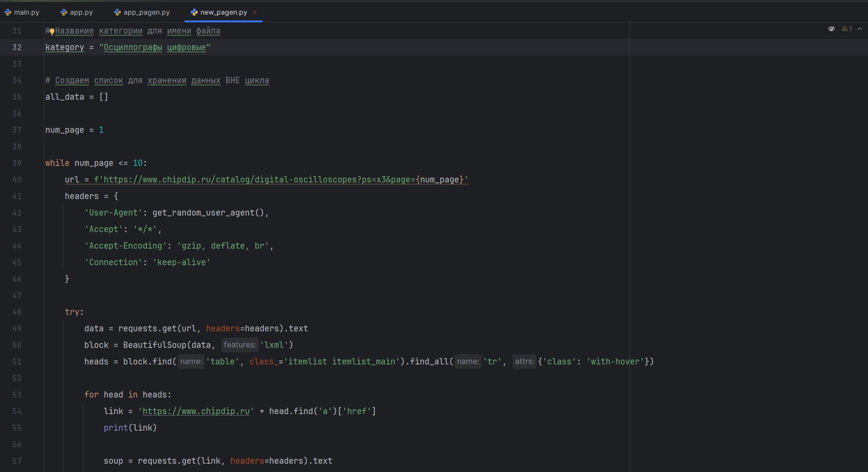Select the app_pagen.py tab
The width and height of the screenshot is (868, 472).
pyautogui.click(x=142, y=12)
